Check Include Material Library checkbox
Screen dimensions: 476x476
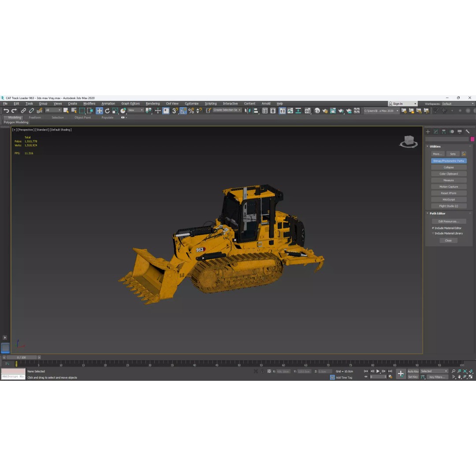pos(433,234)
